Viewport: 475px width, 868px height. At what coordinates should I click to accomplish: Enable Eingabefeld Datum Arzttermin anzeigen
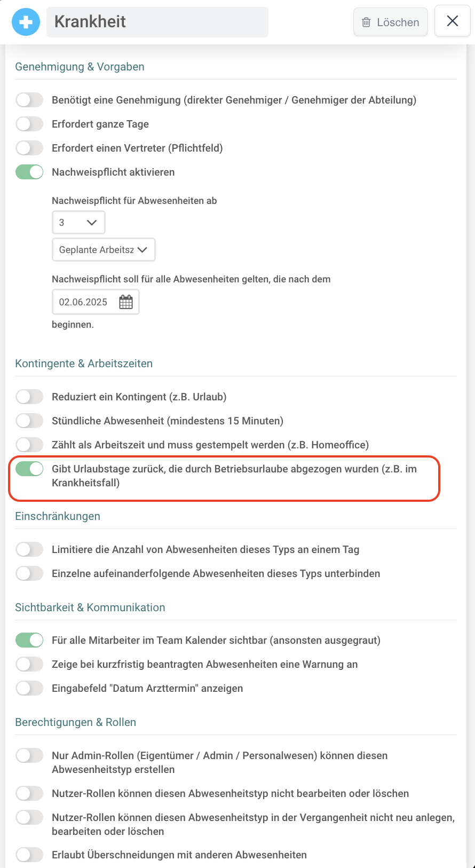29,688
